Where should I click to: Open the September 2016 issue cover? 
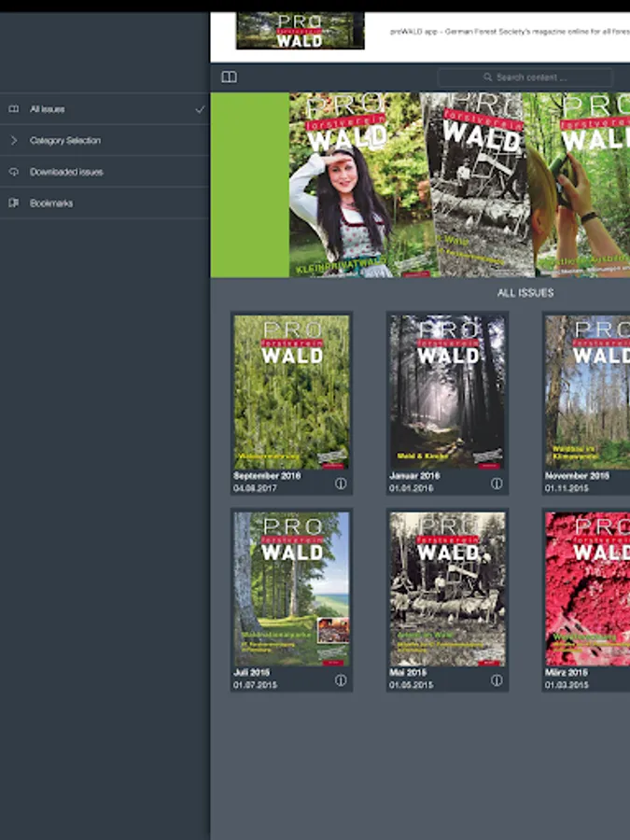(291, 392)
